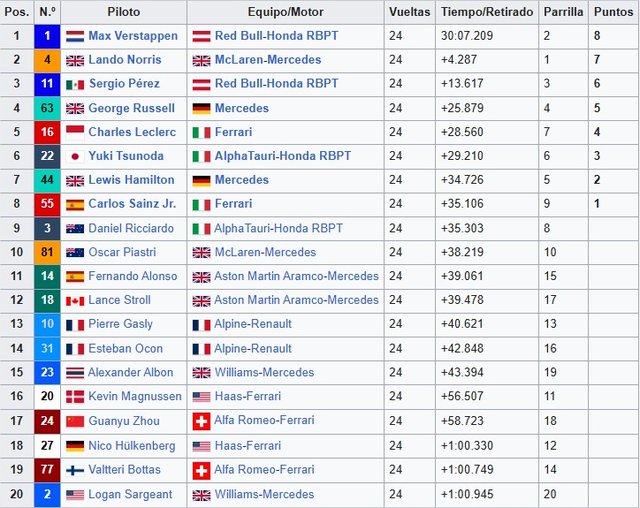Click the 'Piloto' column header
The width and height of the screenshot is (640, 508).
pos(124,12)
